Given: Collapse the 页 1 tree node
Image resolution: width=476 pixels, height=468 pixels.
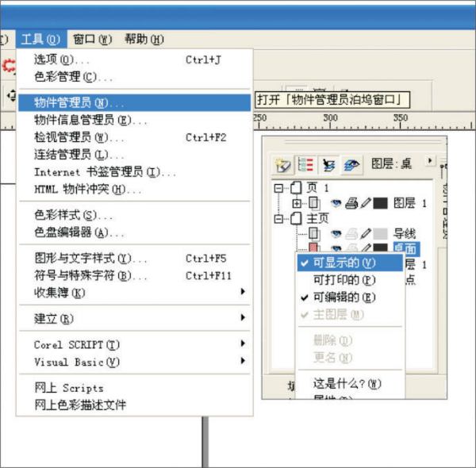Looking at the screenshot, I should pyautogui.click(x=278, y=188).
